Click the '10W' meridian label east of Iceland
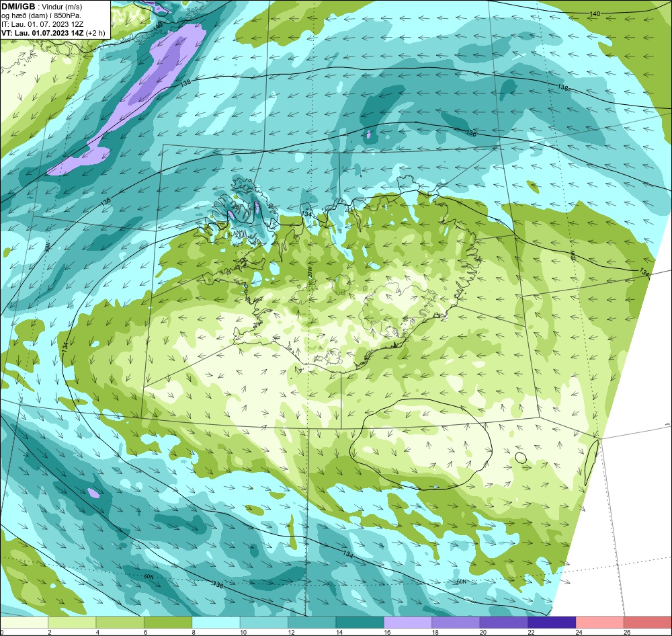 tap(572, 256)
